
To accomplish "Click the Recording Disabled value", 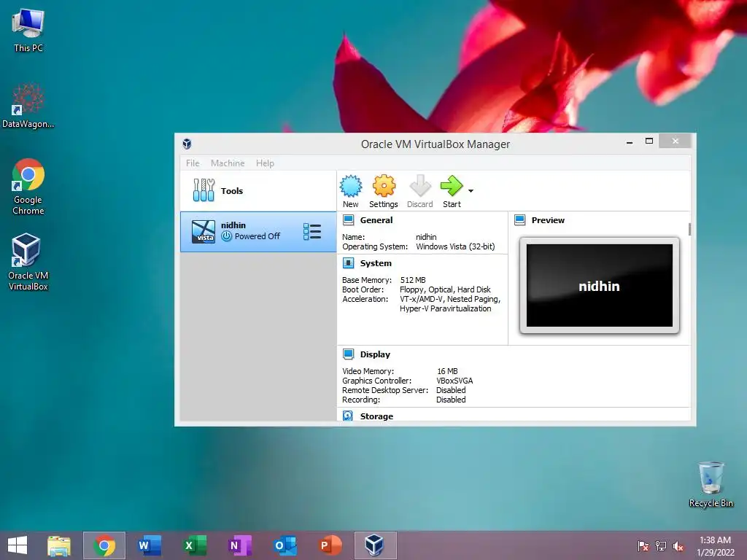I will 451,400.
